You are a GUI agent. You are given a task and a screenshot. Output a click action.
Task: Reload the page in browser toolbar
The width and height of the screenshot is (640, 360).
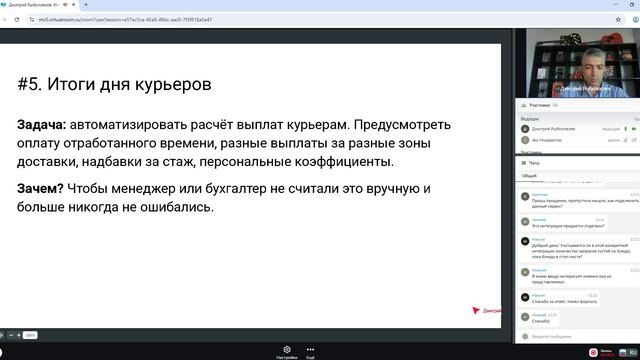17,19
